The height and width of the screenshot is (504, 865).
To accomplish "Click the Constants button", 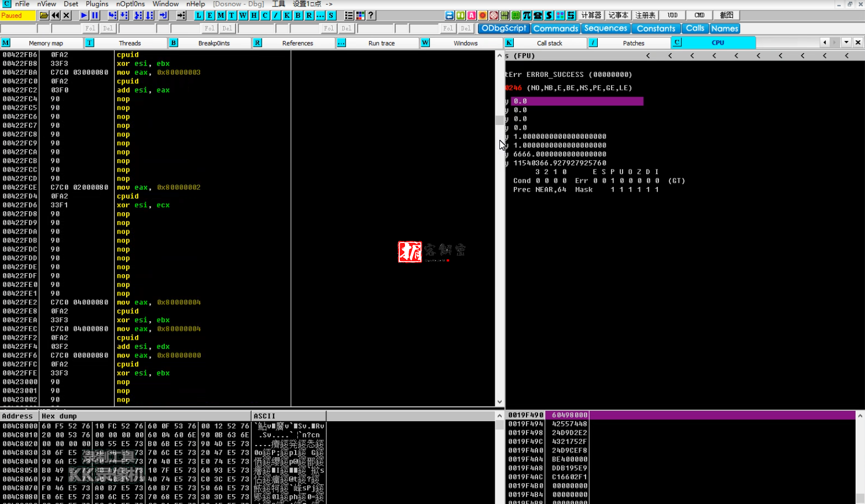I will pyautogui.click(x=656, y=28).
